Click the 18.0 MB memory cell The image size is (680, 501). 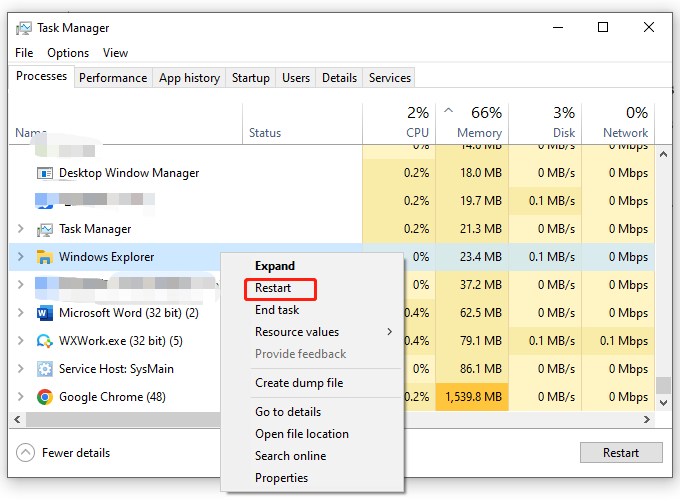click(472, 173)
